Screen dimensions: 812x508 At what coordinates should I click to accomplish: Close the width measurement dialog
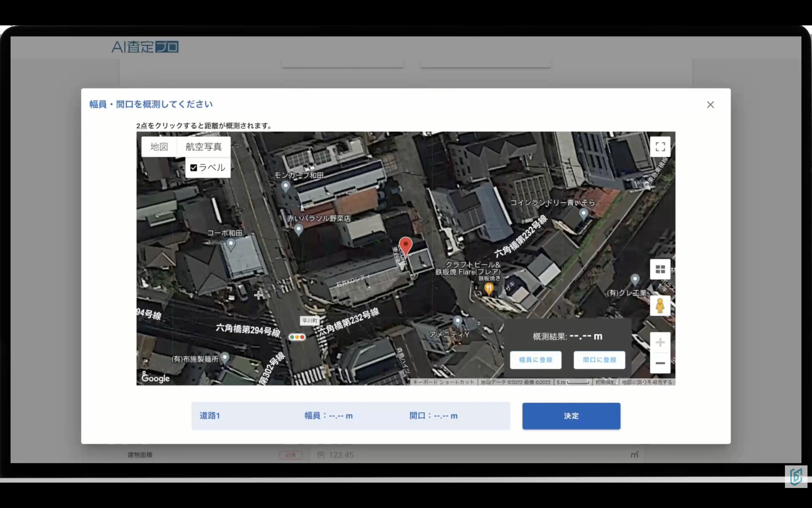pyautogui.click(x=710, y=104)
